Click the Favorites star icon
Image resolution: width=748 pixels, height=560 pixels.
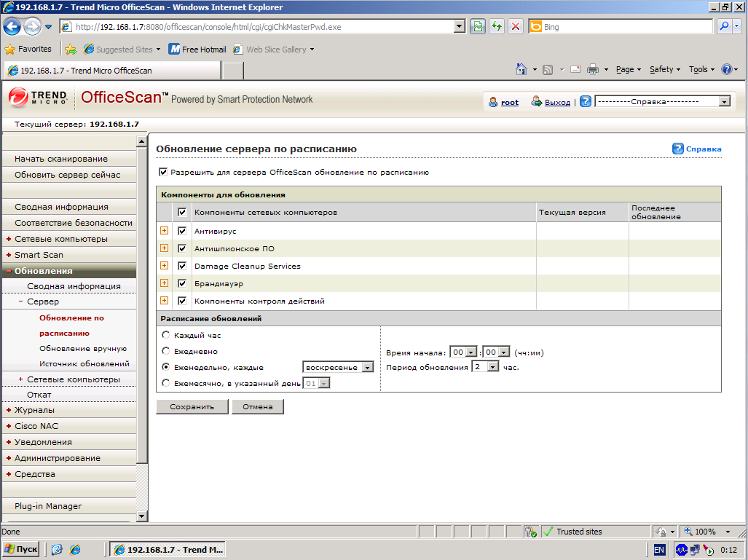pos(10,49)
